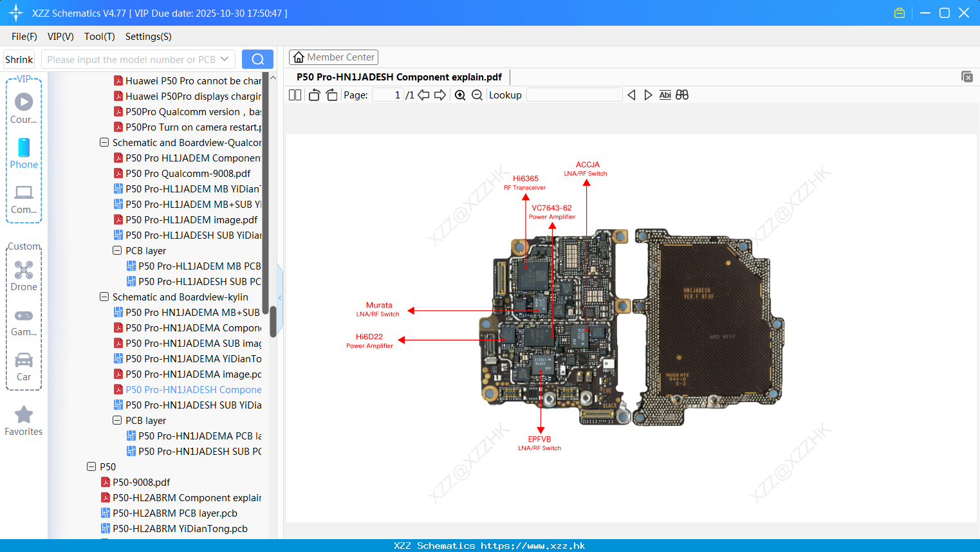The image size is (980, 552).
Task: Click the XZZ logo icon in title bar
Action: 15,13
